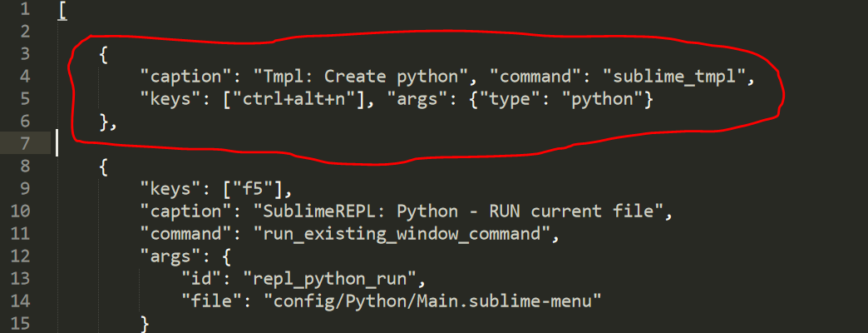Click the opening curly brace on line 3
868x333 pixels.
(104, 55)
